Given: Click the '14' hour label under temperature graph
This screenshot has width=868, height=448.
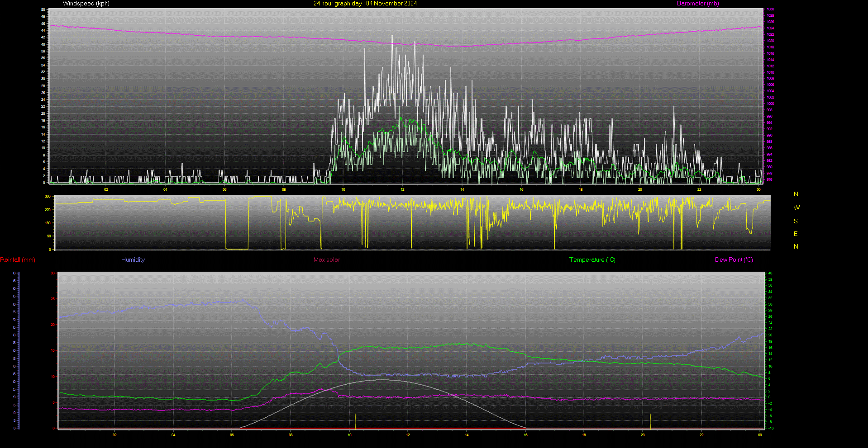Looking at the screenshot, I should tap(467, 435).
